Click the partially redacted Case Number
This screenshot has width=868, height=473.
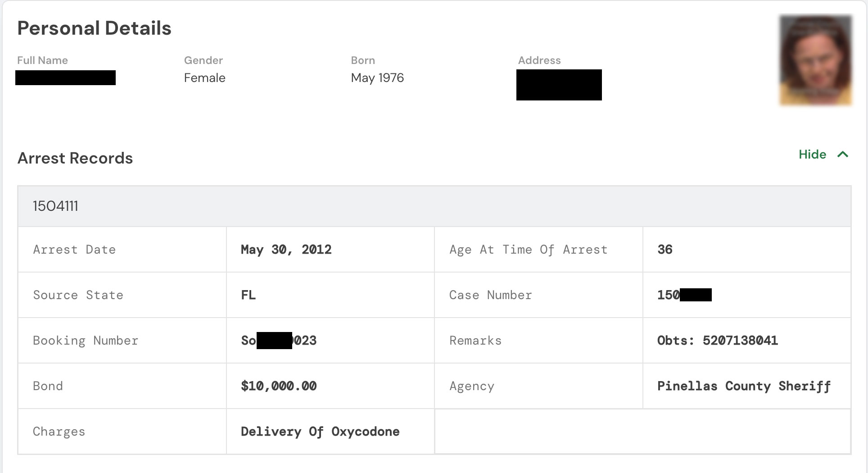[684, 295]
